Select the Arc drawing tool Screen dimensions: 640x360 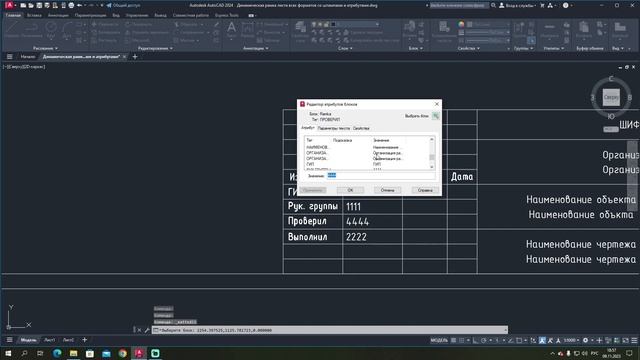pos(67,29)
